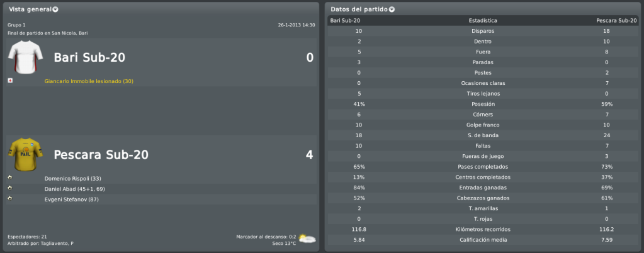
Task: Select the Posesión statistic row
Action: pos(483,104)
